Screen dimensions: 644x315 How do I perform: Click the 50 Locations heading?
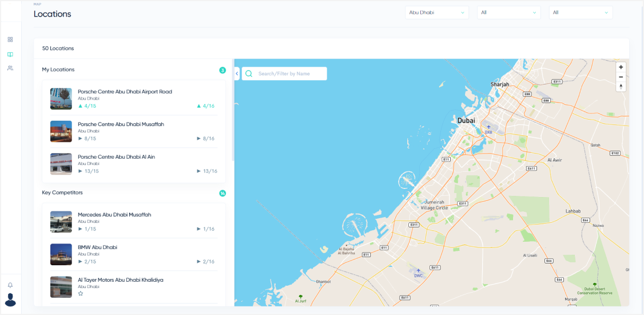[58, 49]
